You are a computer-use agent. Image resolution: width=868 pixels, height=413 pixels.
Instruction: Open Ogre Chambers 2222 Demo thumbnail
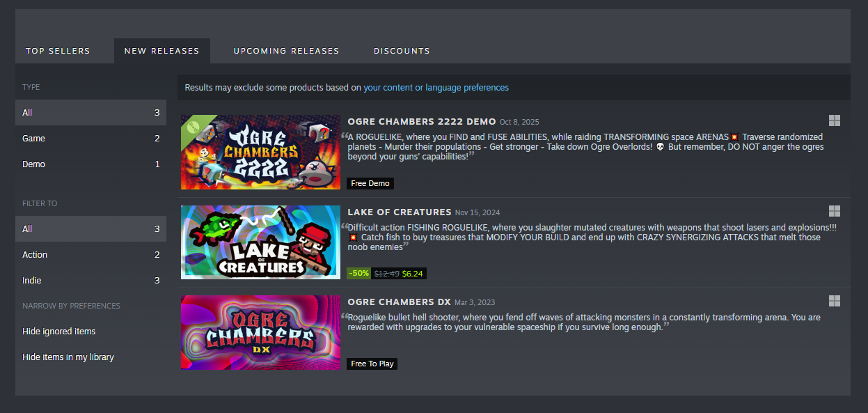(x=261, y=152)
